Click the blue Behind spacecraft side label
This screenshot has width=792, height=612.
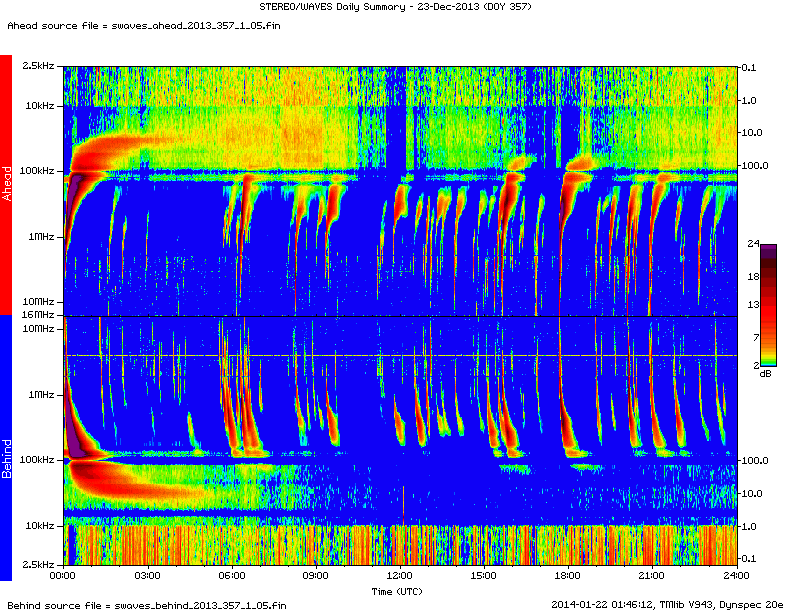tap(6, 447)
